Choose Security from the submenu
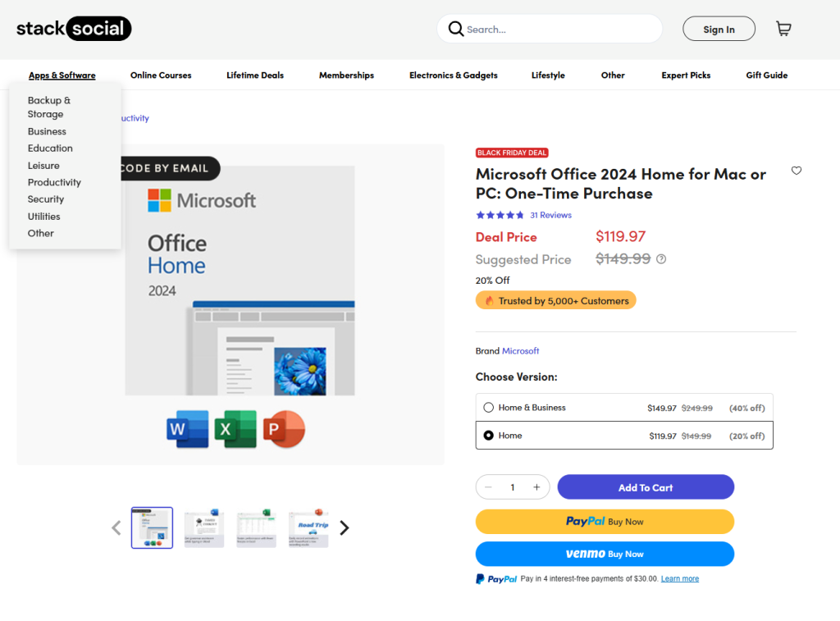Screen dimensions: 840x621 46,199
